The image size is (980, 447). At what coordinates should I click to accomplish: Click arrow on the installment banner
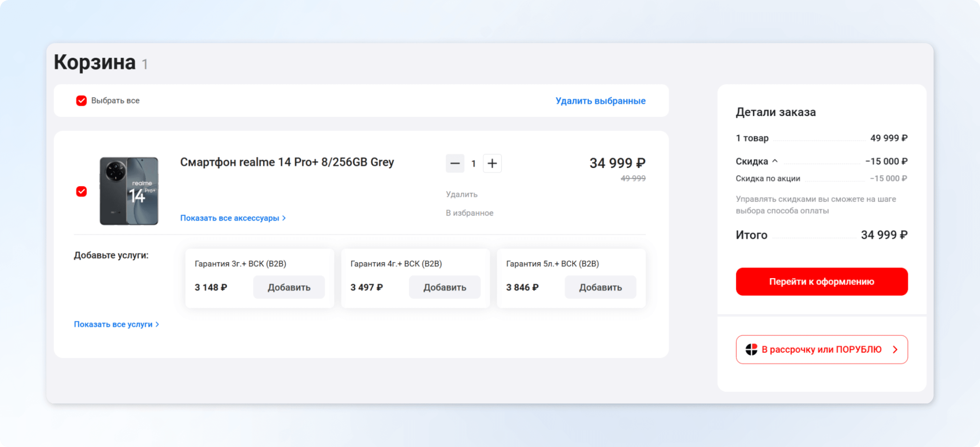tap(895, 349)
